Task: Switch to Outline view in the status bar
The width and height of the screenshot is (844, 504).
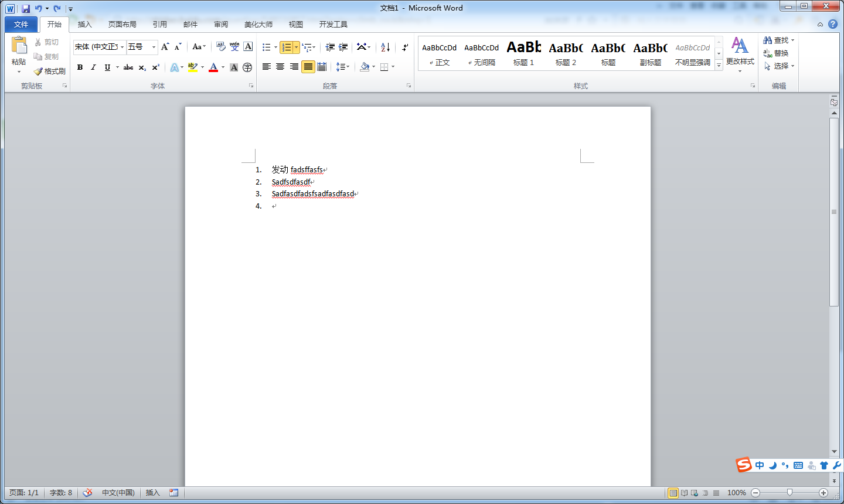Action: click(x=705, y=493)
